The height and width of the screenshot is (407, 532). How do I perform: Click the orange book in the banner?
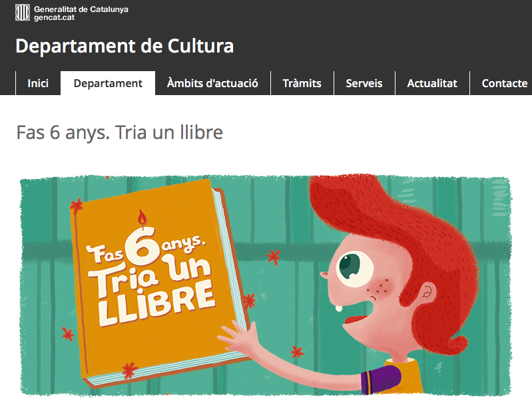click(x=159, y=283)
